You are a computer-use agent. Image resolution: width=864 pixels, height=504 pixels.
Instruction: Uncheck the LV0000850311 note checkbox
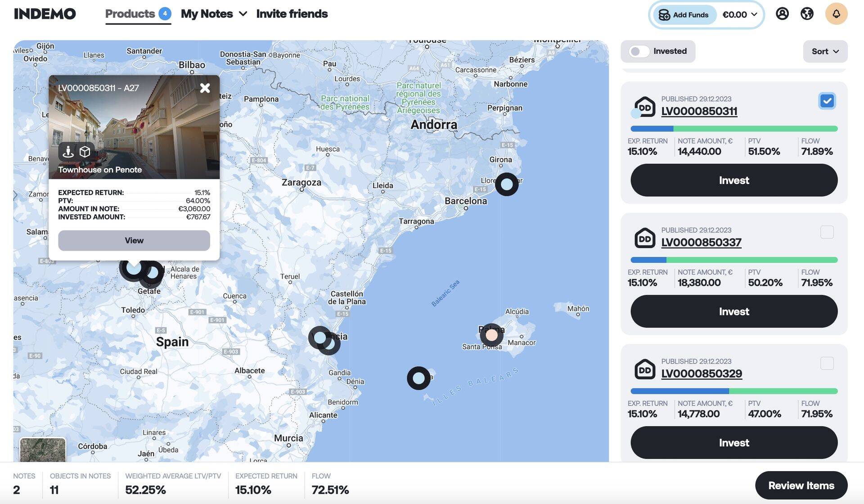point(827,101)
